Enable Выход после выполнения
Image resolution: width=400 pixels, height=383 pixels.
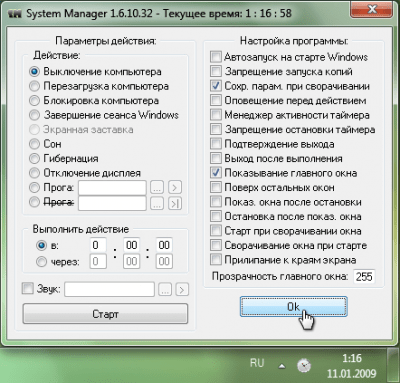[x=216, y=158]
